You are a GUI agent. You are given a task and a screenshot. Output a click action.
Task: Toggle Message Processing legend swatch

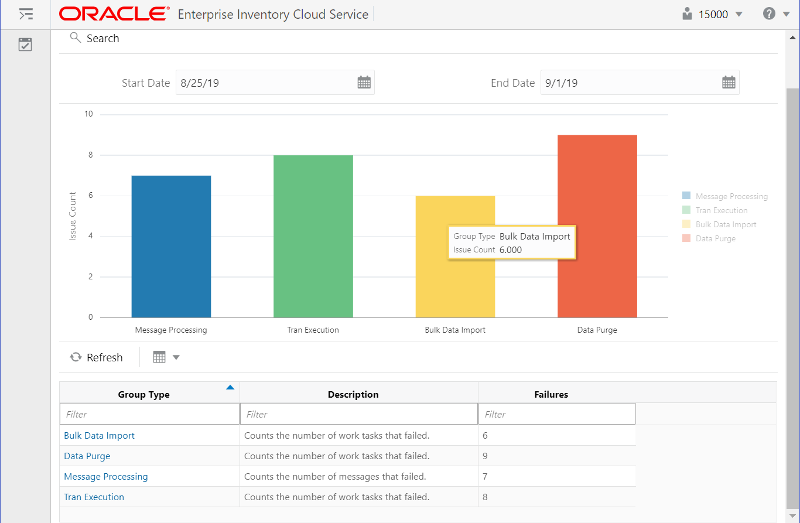tap(686, 195)
